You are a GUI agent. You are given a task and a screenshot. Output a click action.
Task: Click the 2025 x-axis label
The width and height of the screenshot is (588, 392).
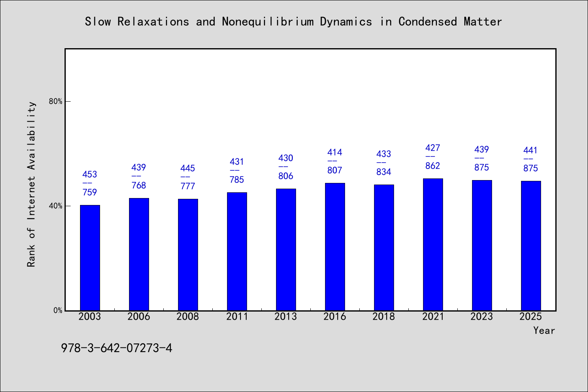[x=531, y=317]
